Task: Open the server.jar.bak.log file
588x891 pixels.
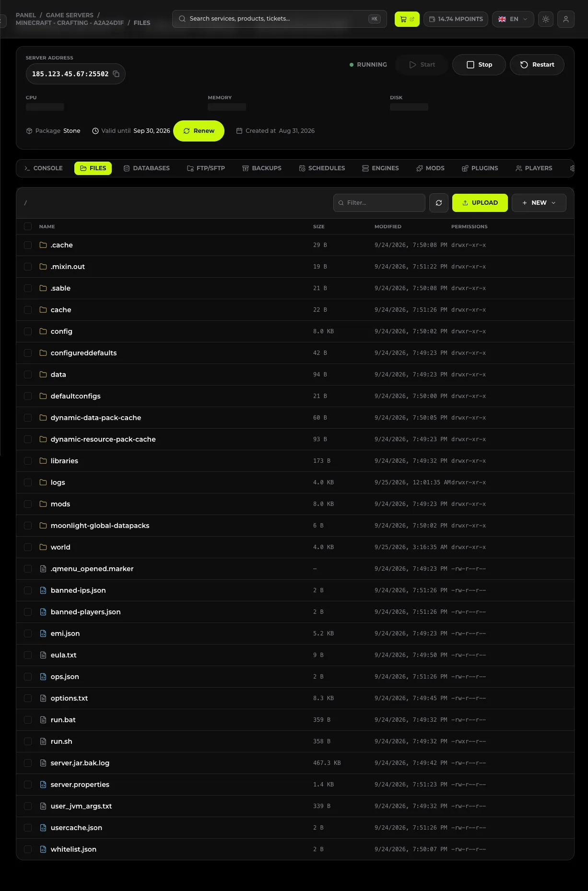Action: click(80, 763)
